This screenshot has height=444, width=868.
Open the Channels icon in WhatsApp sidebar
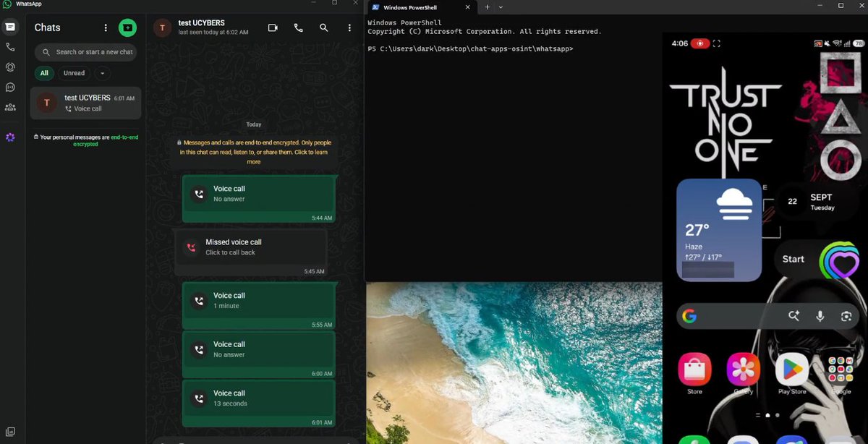(10, 87)
